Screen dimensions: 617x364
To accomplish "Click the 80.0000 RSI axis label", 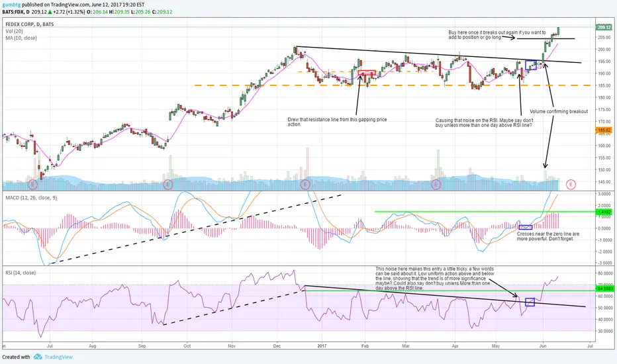I will coord(604,273).
